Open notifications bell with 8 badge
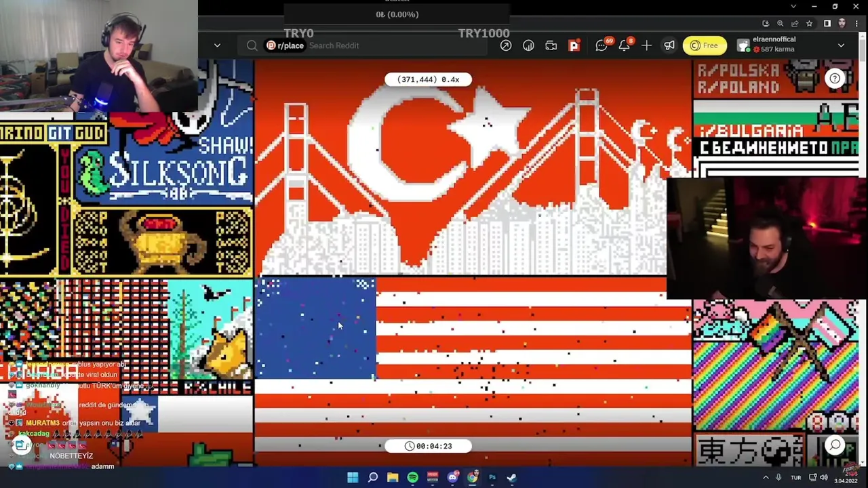Viewport: 868px width, 488px height. (x=625, y=45)
